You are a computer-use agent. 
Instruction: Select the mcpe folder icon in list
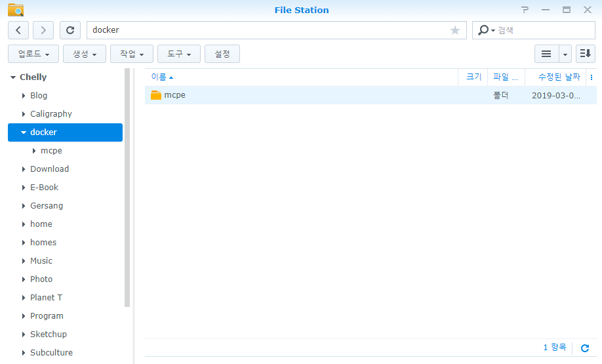(x=156, y=95)
